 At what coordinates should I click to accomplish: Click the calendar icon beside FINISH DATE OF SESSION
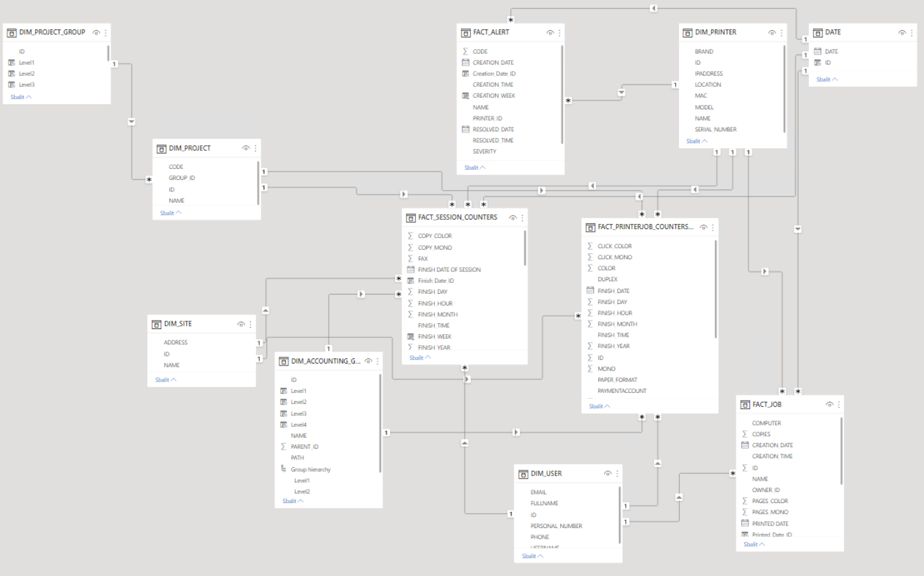click(411, 269)
